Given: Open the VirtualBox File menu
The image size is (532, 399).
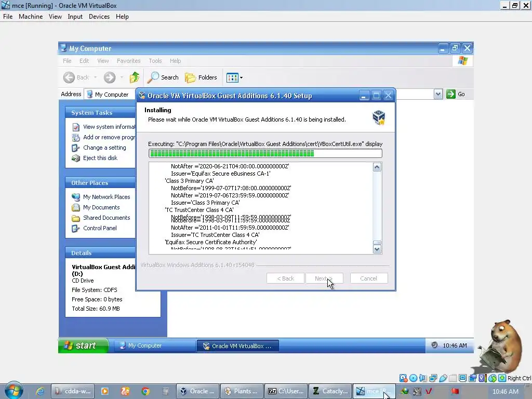Looking at the screenshot, I should point(8,17).
